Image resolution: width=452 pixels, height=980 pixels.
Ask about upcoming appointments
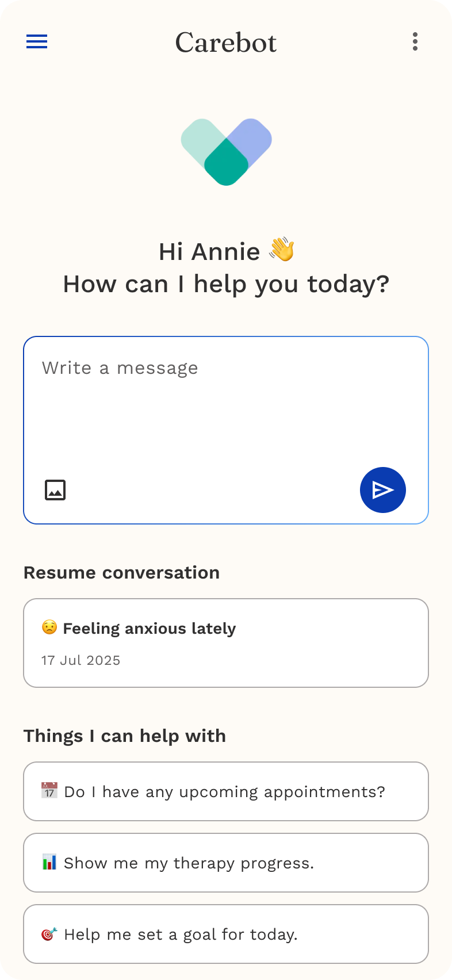click(226, 791)
